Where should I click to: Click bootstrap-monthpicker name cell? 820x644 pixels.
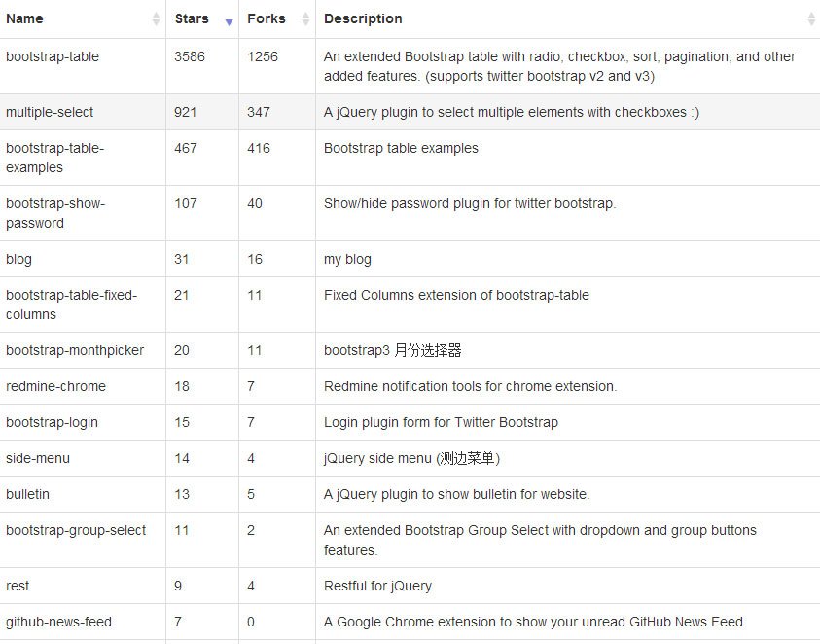coord(83,350)
